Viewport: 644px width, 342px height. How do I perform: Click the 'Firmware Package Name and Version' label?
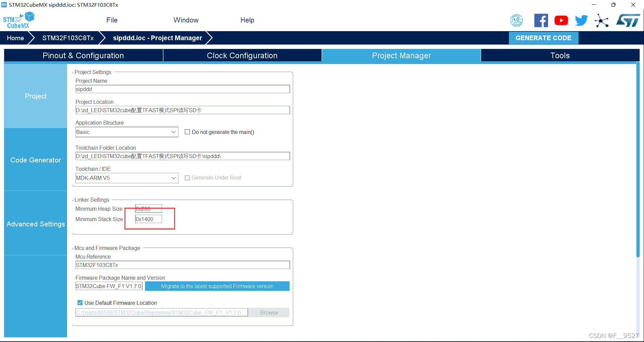120,278
